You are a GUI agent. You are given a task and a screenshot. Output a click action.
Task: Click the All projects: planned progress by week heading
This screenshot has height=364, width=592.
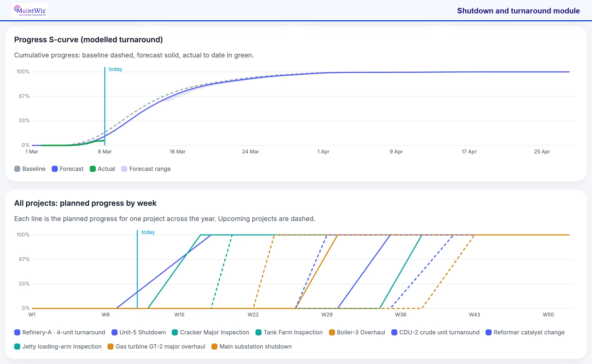pyautogui.click(x=85, y=203)
